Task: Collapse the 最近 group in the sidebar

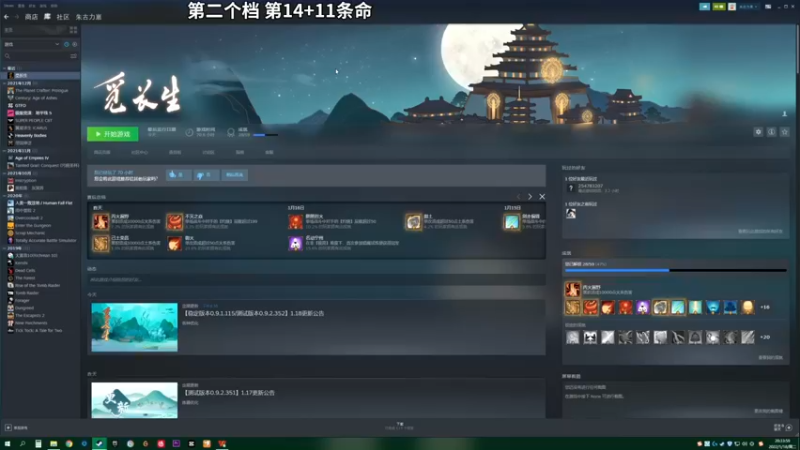Action: click(5, 68)
